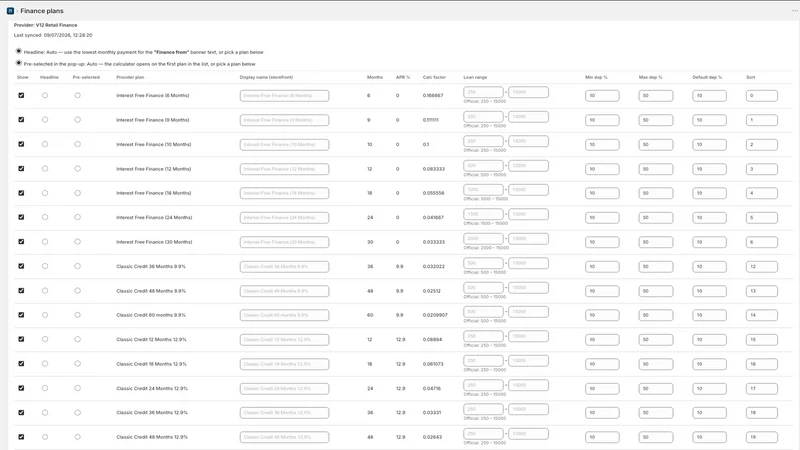Edit display name for Classic Credit 36 Months 9.9%
Image resolution: width=800 pixels, height=450 pixels.
(x=285, y=266)
